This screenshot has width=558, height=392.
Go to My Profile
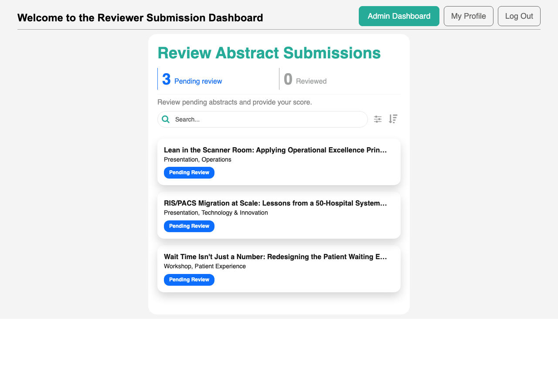pos(469,16)
